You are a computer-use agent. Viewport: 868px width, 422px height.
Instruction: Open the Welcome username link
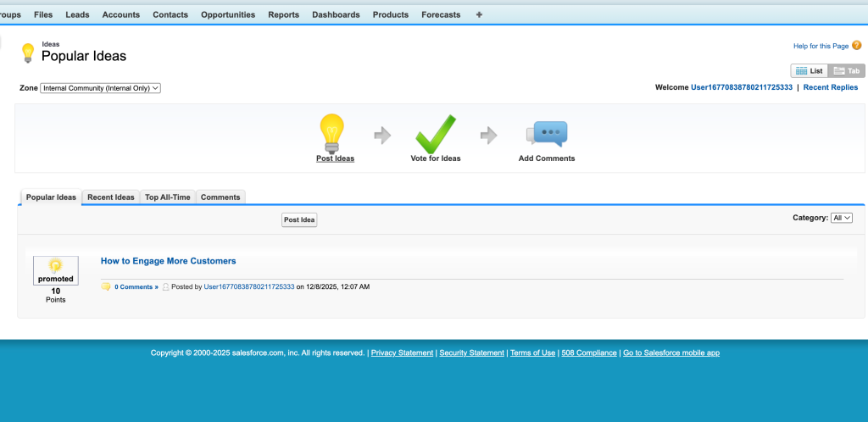click(742, 87)
